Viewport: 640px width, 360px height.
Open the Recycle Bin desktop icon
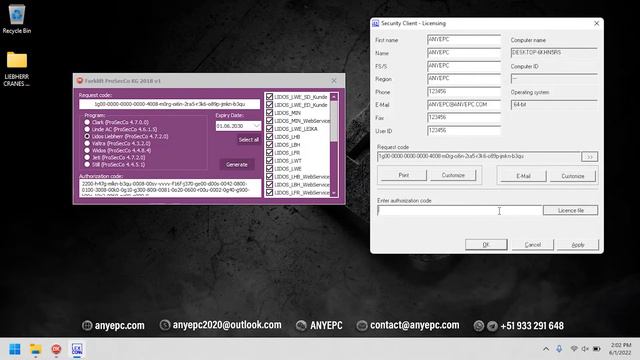pos(16,19)
